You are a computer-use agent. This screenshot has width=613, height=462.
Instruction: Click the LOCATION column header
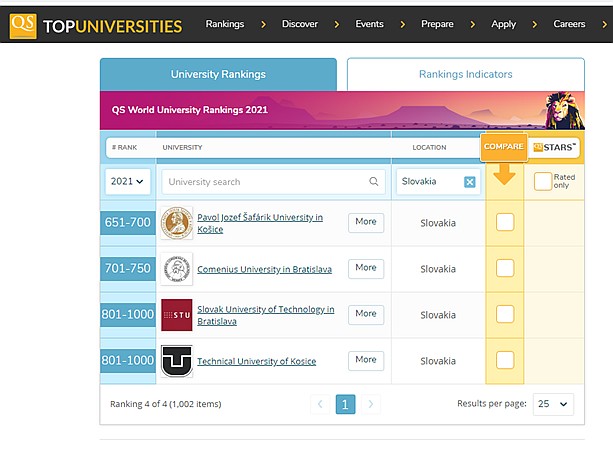point(429,147)
